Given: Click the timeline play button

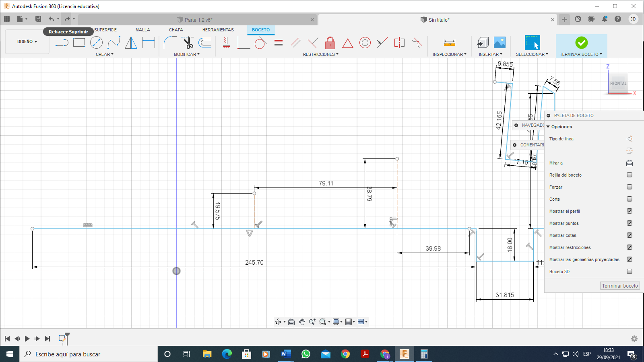Looking at the screenshot, I should pyautogui.click(x=27, y=339).
